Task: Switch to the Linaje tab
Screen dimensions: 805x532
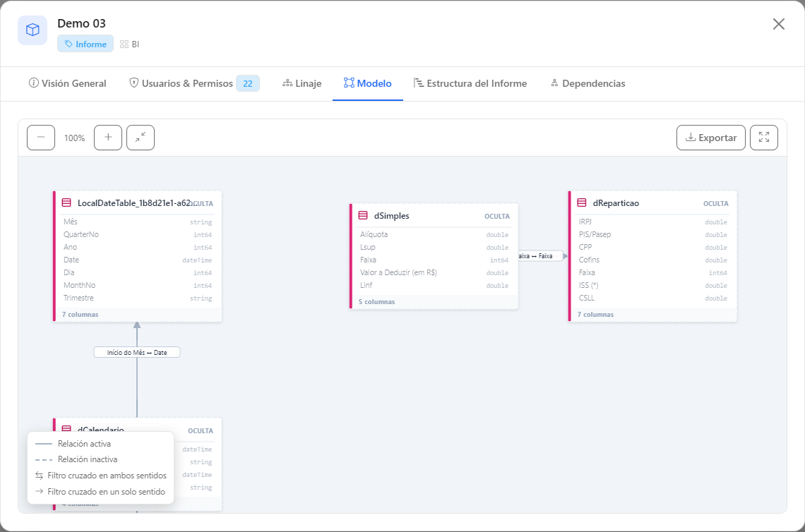Action: pyautogui.click(x=302, y=83)
